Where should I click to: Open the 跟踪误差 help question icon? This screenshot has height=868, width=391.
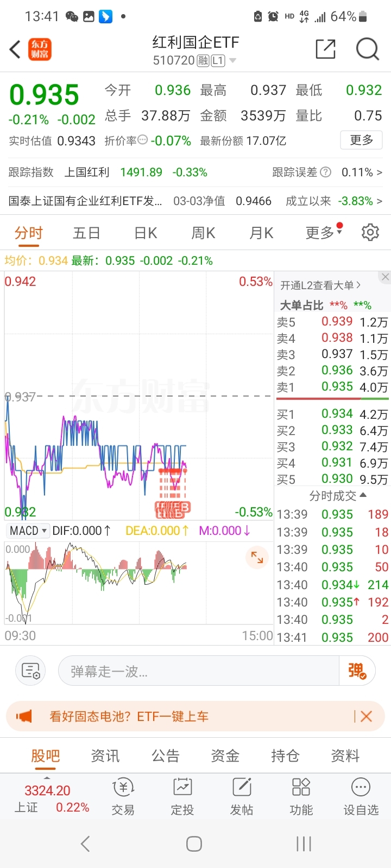pos(326,172)
